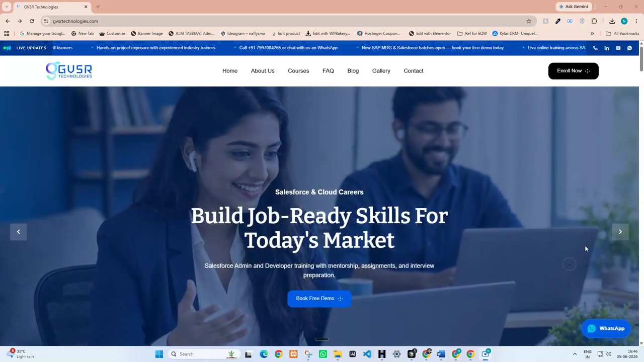Image resolution: width=644 pixels, height=362 pixels.
Task: Open the Banner Image bookmark
Action: [147, 34]
